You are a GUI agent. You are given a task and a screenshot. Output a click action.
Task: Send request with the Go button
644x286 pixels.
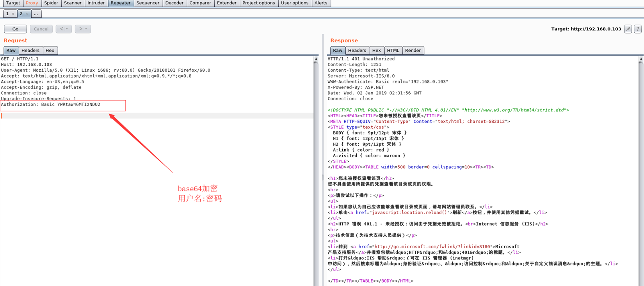(15, 29)
